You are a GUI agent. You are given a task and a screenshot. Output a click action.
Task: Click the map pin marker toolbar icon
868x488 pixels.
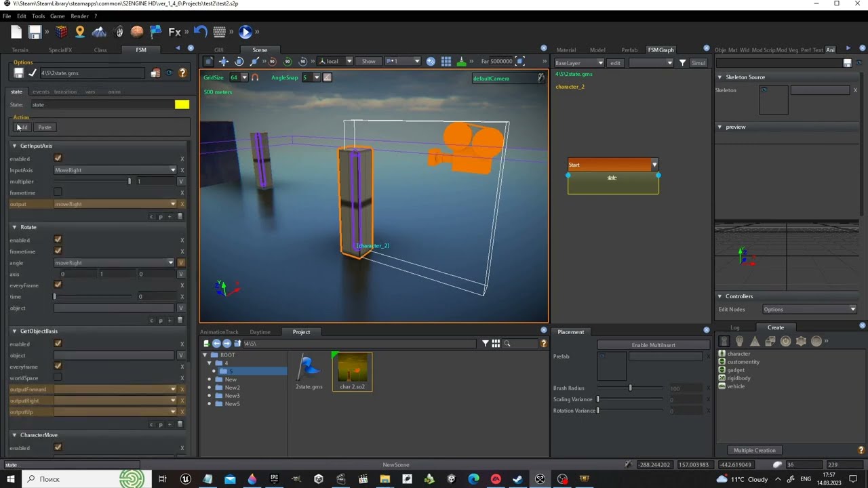(80, 32)
